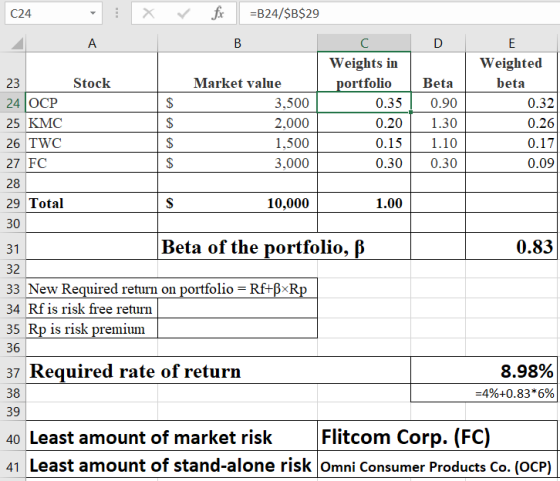Click 'Required rate of return' cell

[218, 371]
